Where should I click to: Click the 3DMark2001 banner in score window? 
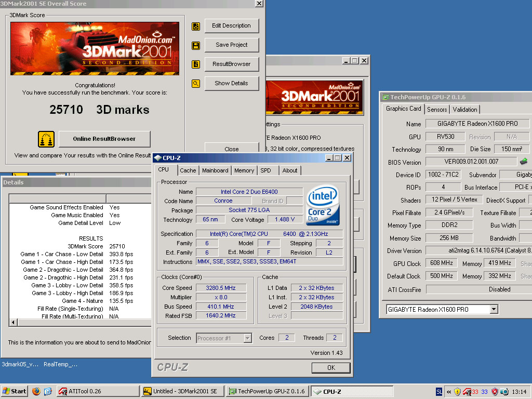click(95, 48)
